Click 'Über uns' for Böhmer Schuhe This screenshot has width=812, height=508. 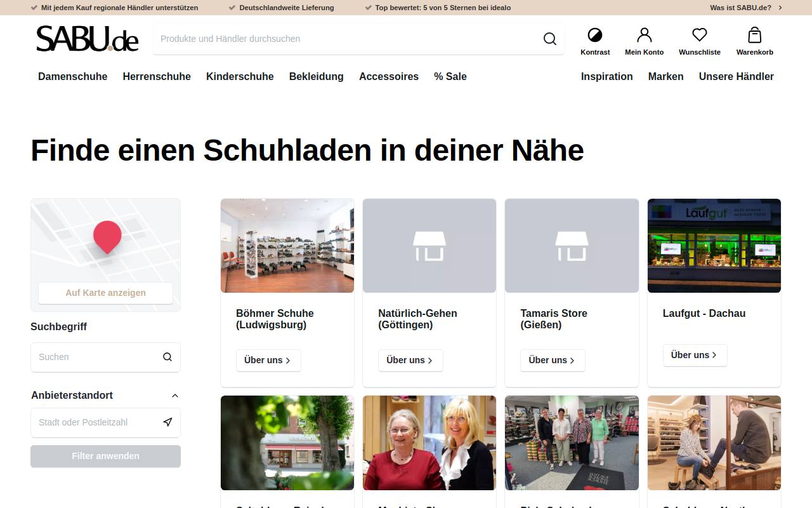[x=268, y=360]
